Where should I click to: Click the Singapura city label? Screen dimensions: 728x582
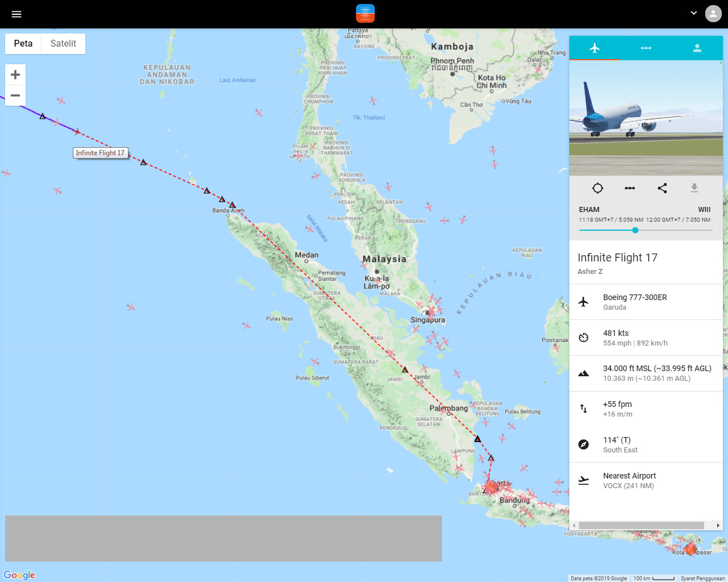[x=428, y=320]
